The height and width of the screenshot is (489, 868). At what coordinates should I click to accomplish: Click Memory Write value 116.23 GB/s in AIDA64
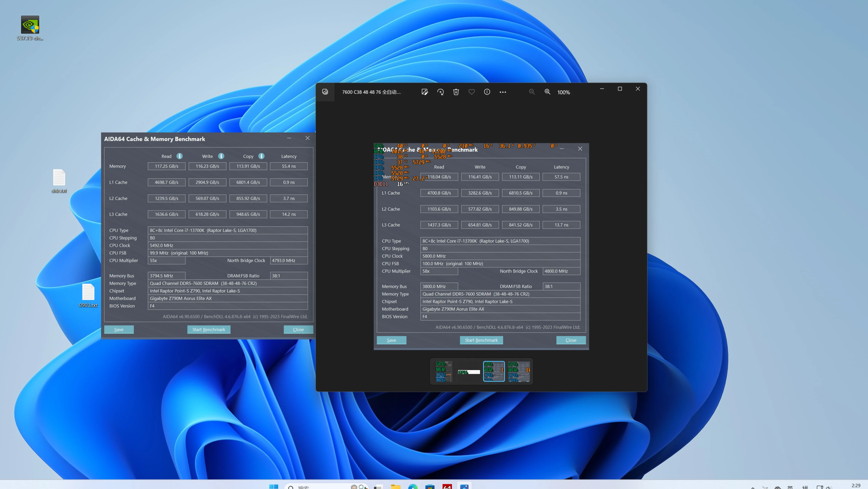(x=208, y=166)
